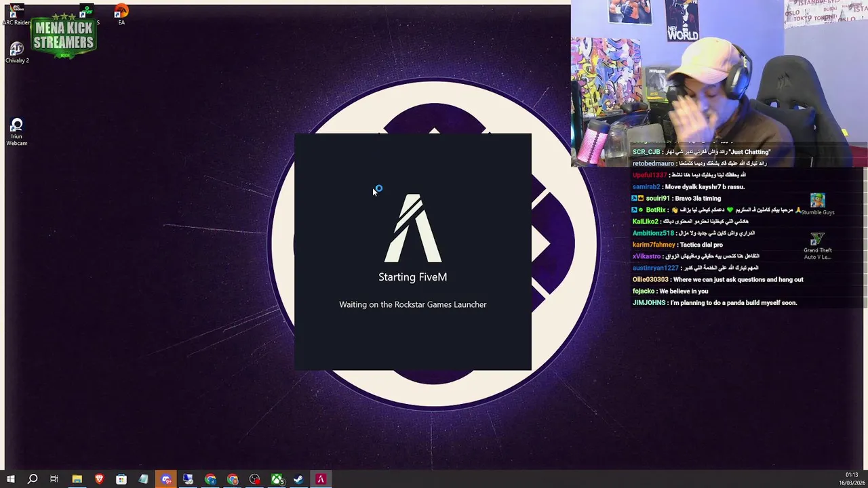Click username JIMJOHNS in the chat

(x=649, y=303)
